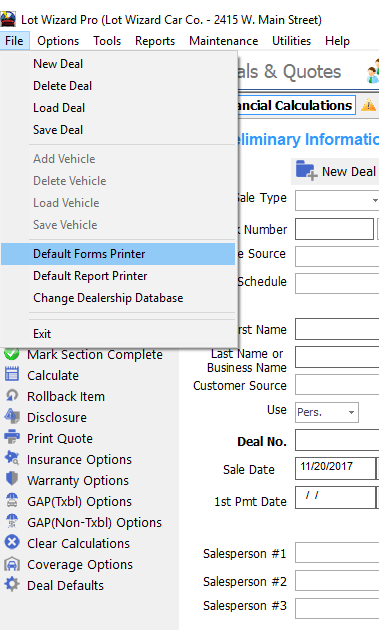
Task: Click Rollback Item sidebar label
Action: 66,397
